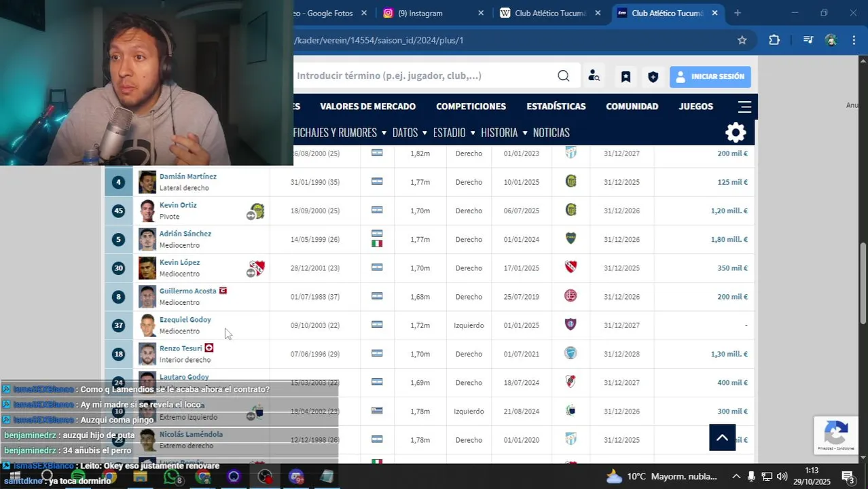Click the scroll-to-top arrow button
The height and width of the screenshot is (489, 868).
point(722,437)
